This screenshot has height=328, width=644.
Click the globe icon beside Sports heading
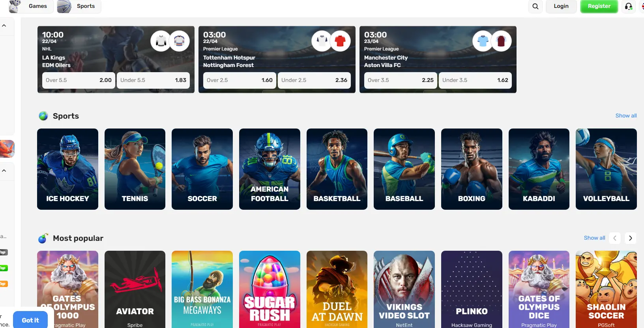click(x=43, y=116)
